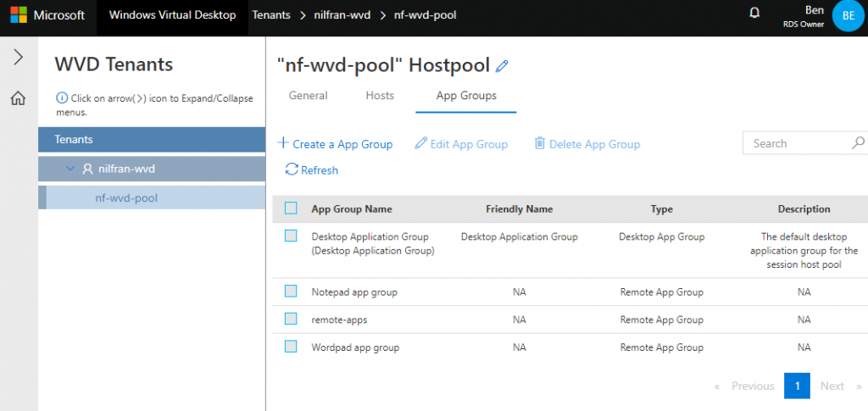Click the pencil icon beside Hostpool title
Viewport: 868px width, 411px height.
click(502, 66)
